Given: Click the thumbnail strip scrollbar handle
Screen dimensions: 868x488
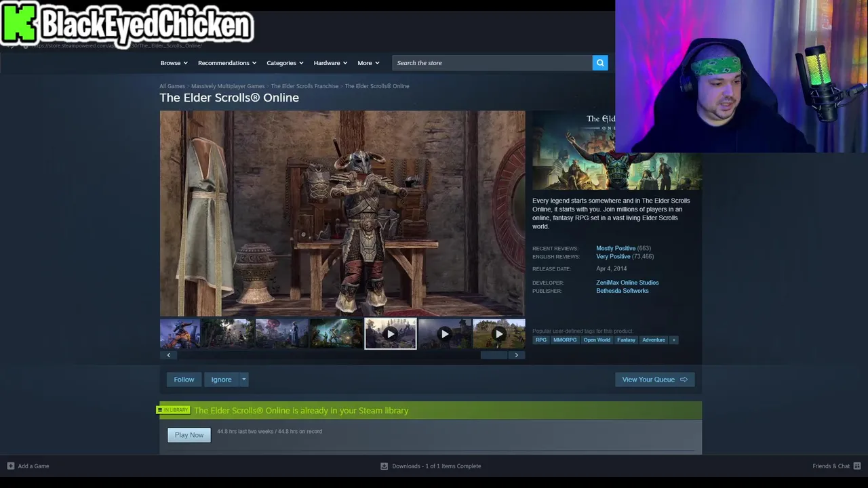Looking at the screenshot, I should (x=494, y=355).
